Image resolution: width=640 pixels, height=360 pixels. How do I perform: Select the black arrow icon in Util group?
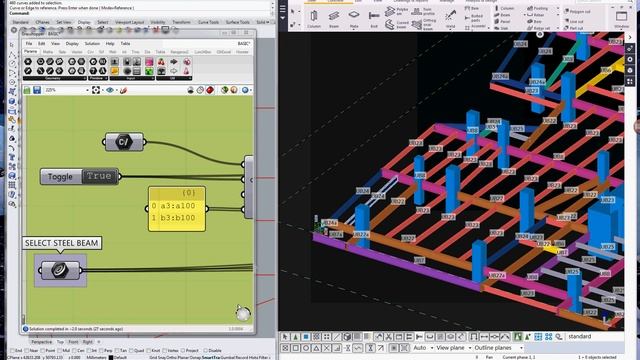pyautogui.click(x=174, y=62)
